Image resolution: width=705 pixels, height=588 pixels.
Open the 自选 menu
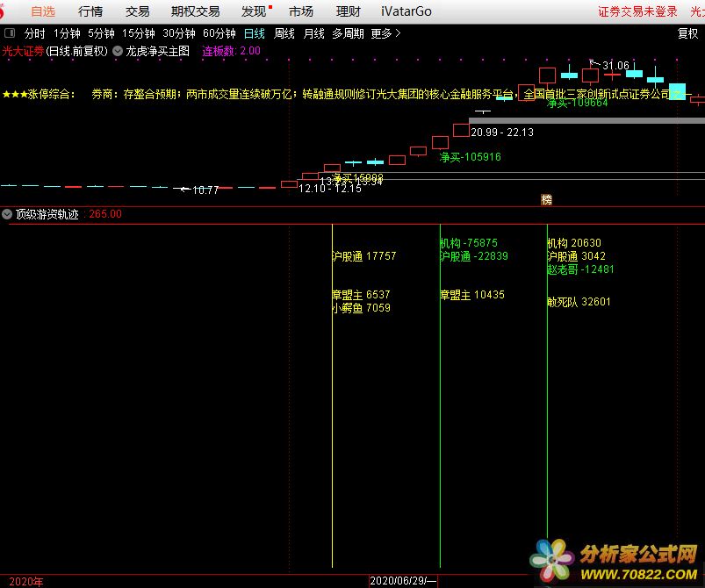click(43, 11)
